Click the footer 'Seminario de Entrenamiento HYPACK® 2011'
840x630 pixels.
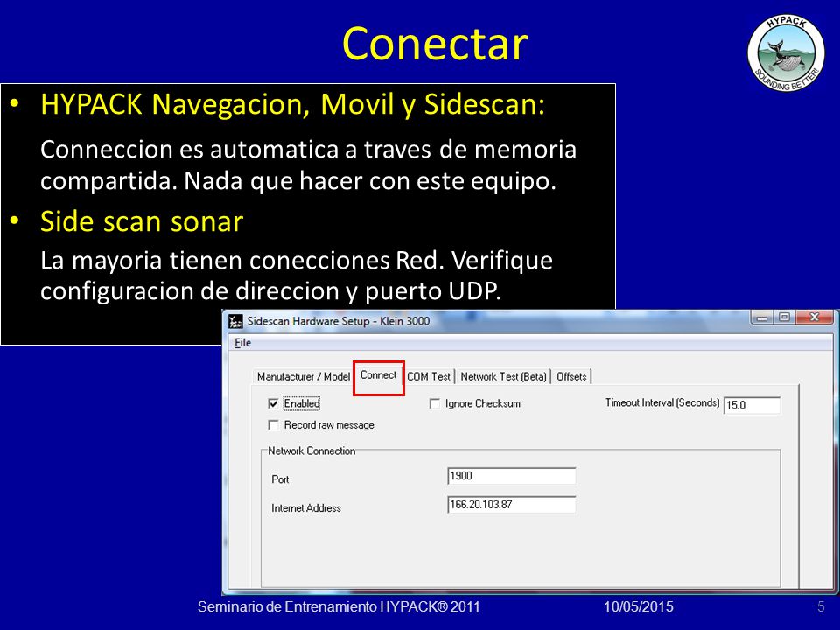[x=339, y=606]
